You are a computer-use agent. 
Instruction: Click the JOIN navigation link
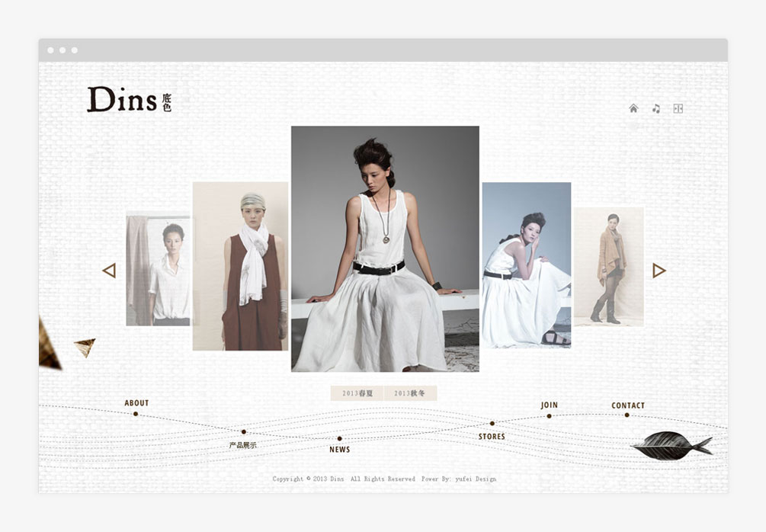click(550, 406)
